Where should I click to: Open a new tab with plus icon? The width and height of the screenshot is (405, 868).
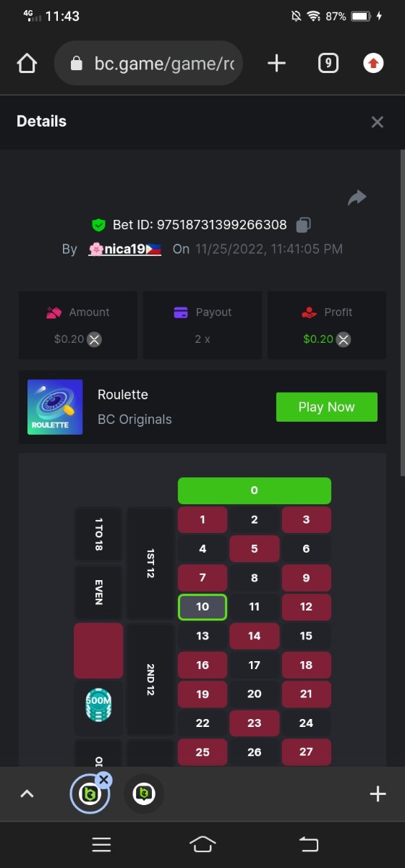pyautogui.click(x=276, y=64)
